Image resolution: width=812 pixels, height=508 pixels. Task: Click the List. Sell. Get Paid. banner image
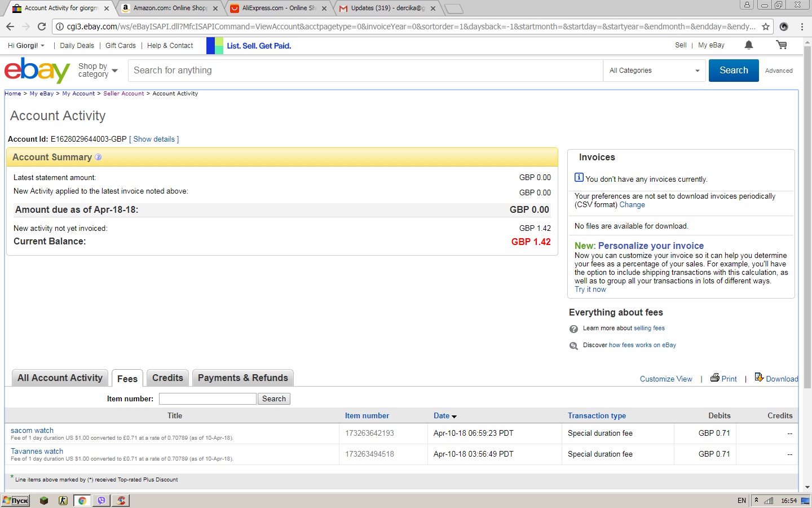pos(249,46)
